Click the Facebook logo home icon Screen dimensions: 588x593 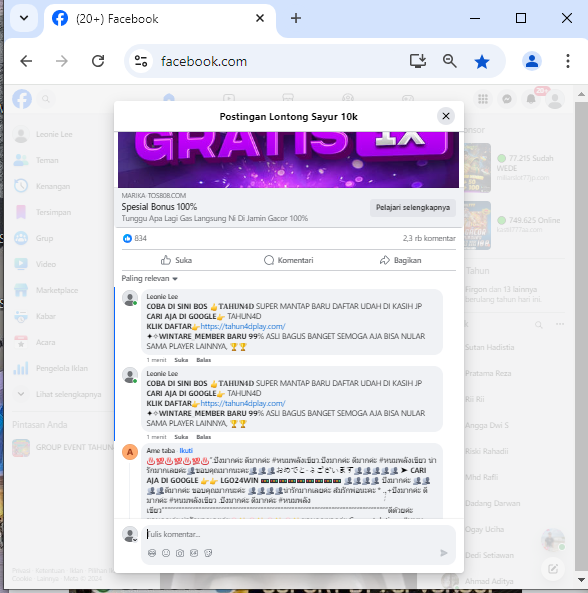(22, 99)
